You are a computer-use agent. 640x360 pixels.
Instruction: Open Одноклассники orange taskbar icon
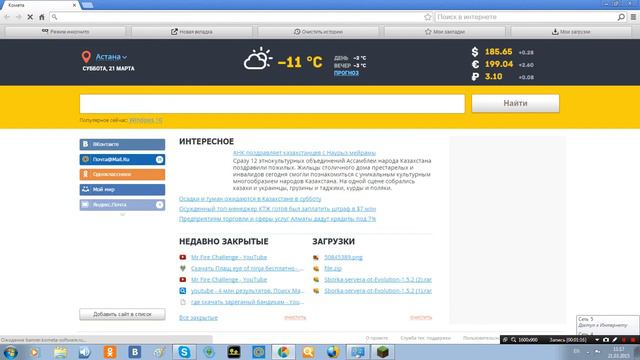[110, 352]
